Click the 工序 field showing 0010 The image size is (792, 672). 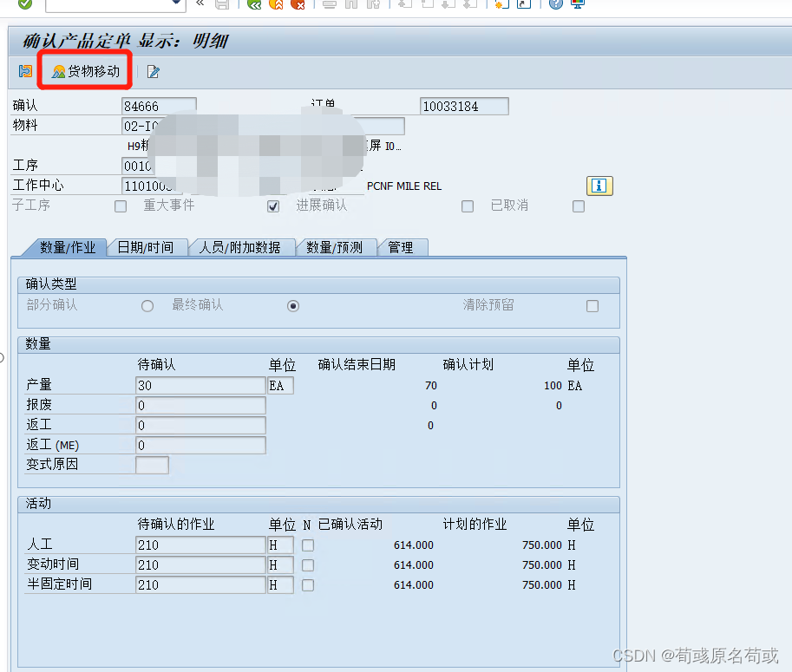tap(137, 166)
